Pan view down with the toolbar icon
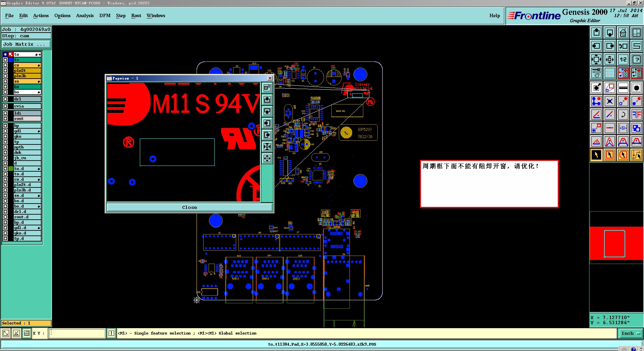The image size is (644, 351). click(x=610, y=33)
